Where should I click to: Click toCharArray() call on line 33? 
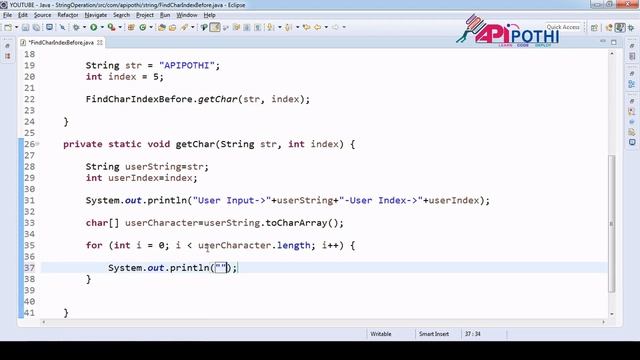(x=302, y=223)
